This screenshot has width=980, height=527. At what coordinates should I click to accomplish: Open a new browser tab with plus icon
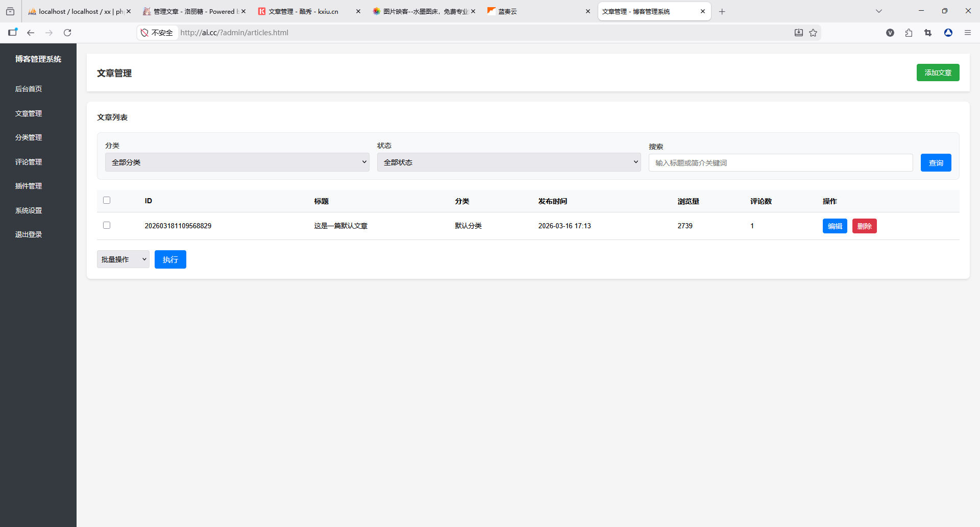(x=722, y=11)
